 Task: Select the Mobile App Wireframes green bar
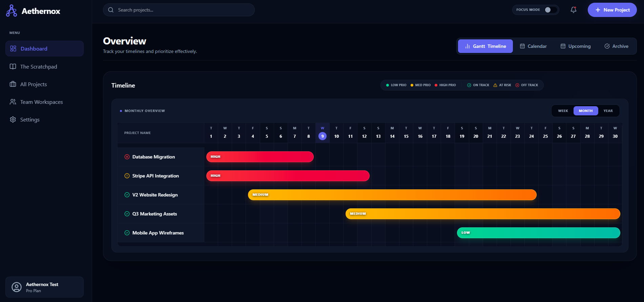pos(539,233)
